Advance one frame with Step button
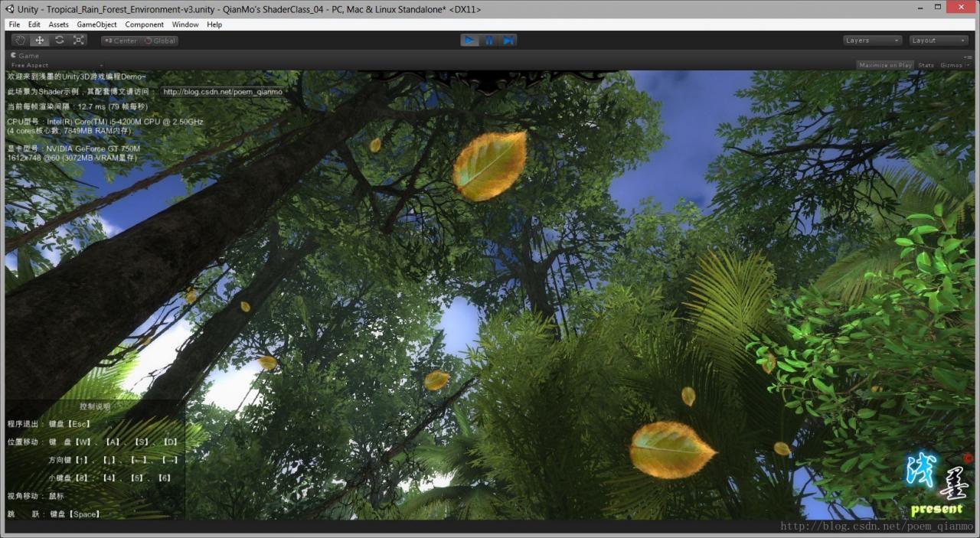980x538 pixels. pyautogui.click(x=508, y=41)
